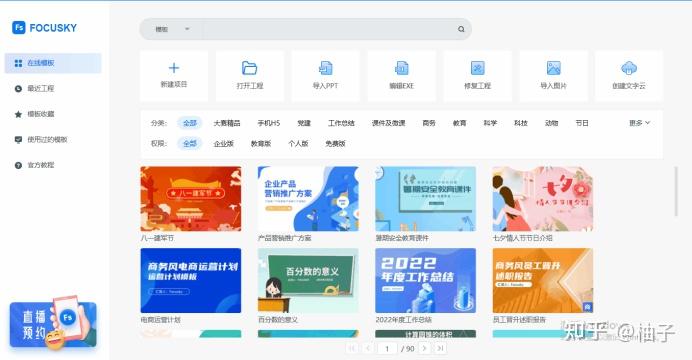Select 全部 in the 权限 row
Screen dimensions: 692x360
point(190,143)
